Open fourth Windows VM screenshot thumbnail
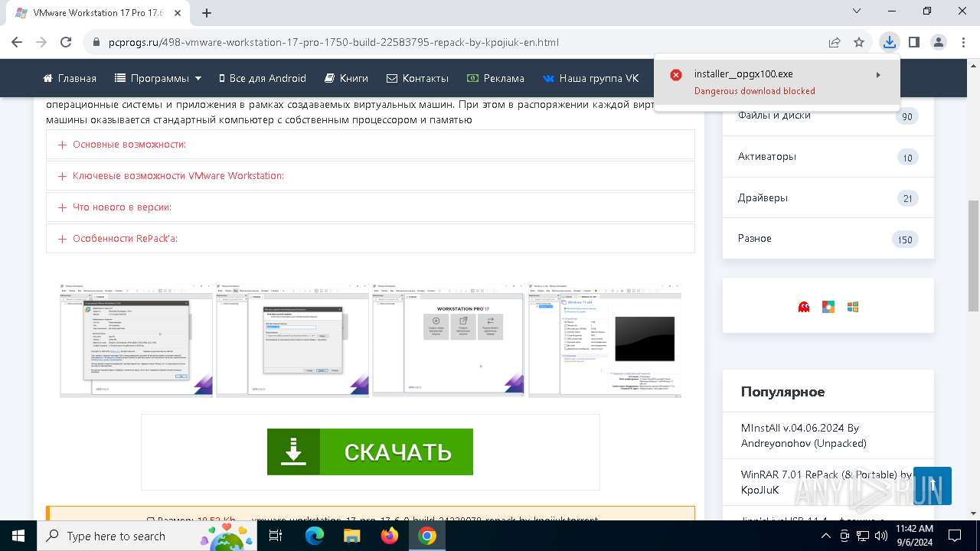Viewport: 980px width, 551px height. [605, 340]
